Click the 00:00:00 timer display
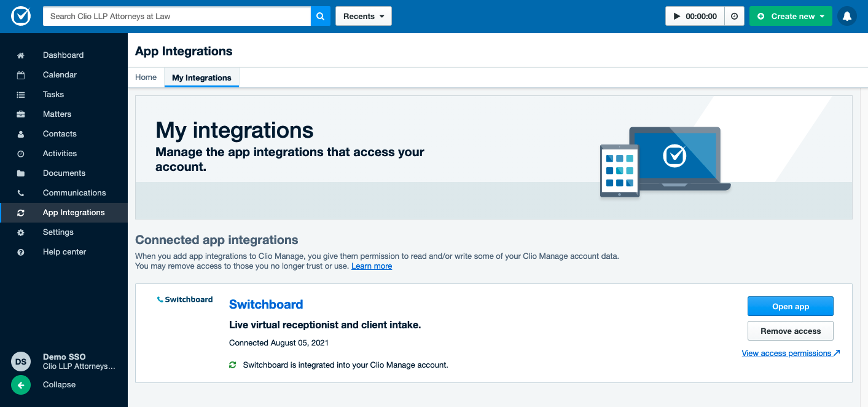Viewport: 868px width, 407px height. [x=702, y=17]
